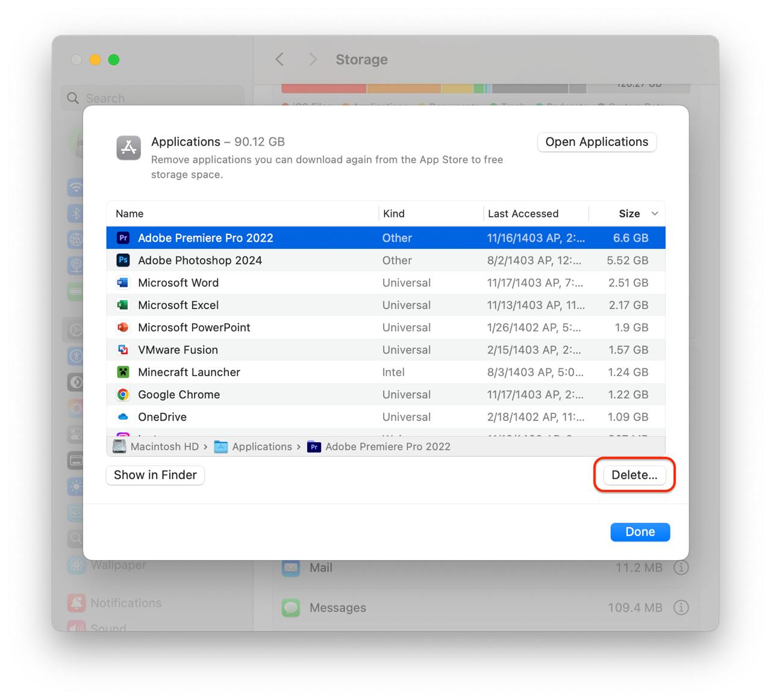
Task: Select the Google Chrome row
Action: click(386, 395)
